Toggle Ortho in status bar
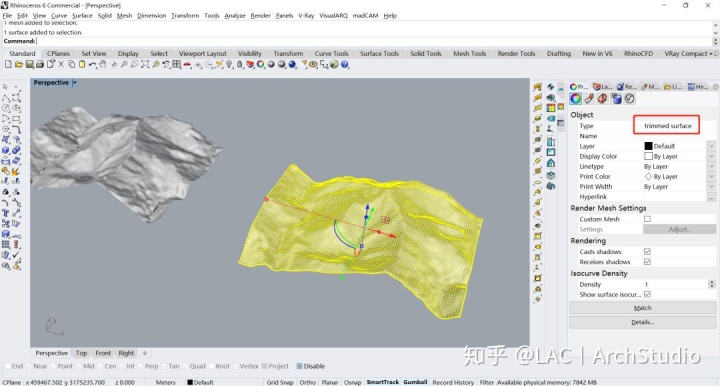 coord(307,382)
